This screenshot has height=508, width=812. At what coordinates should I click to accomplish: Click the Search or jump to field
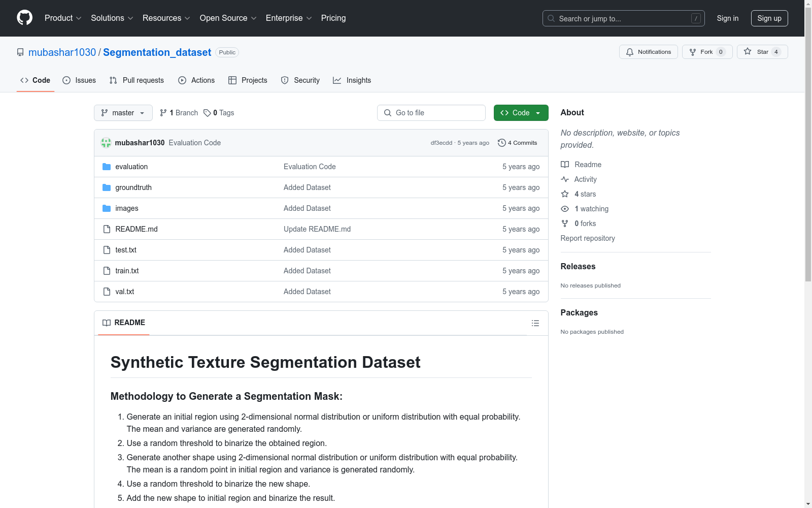[624, 18]
